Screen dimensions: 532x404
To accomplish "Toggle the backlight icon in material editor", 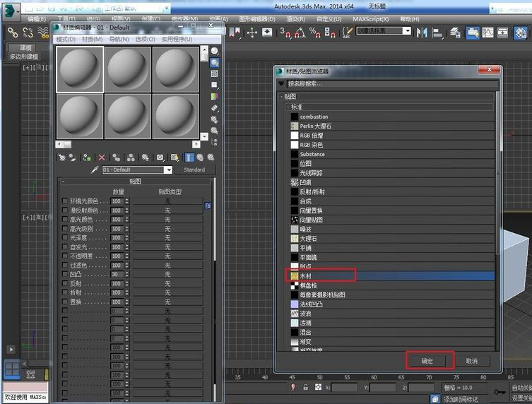I will 215,63.
